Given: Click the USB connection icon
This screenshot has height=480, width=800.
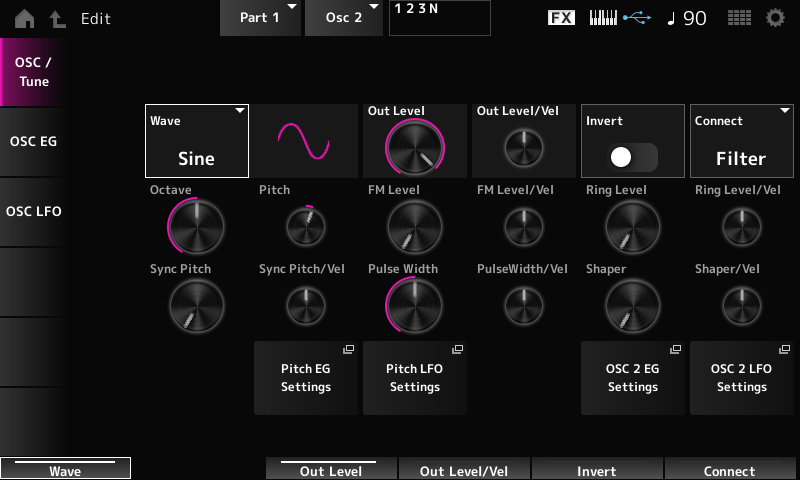Looking at the screenshot, I should (x=635, y=18).
